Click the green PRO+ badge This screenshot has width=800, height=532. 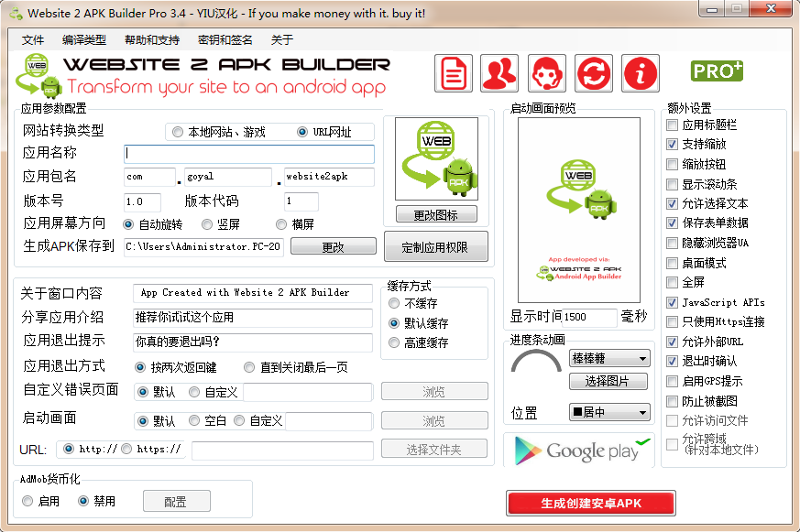[717, 70]
